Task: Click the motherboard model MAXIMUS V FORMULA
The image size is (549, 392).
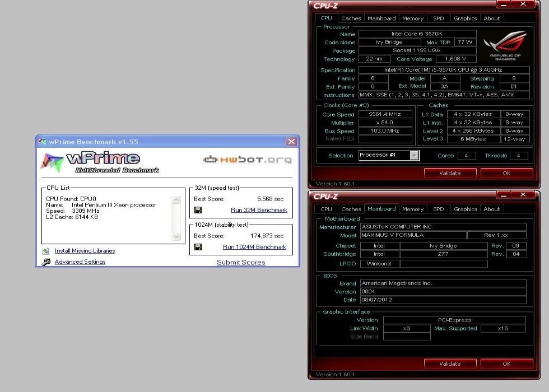Action: click(x=413, y=235)
